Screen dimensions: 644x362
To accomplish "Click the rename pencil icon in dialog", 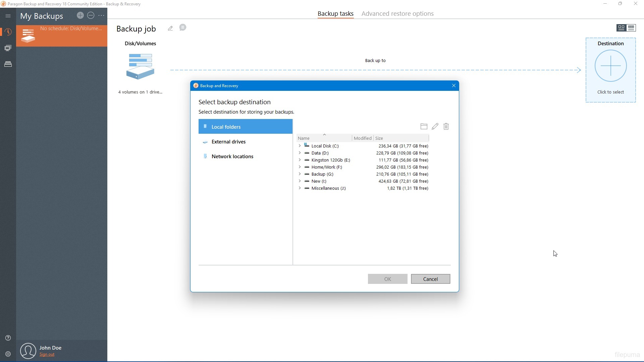I will (435, 126).
